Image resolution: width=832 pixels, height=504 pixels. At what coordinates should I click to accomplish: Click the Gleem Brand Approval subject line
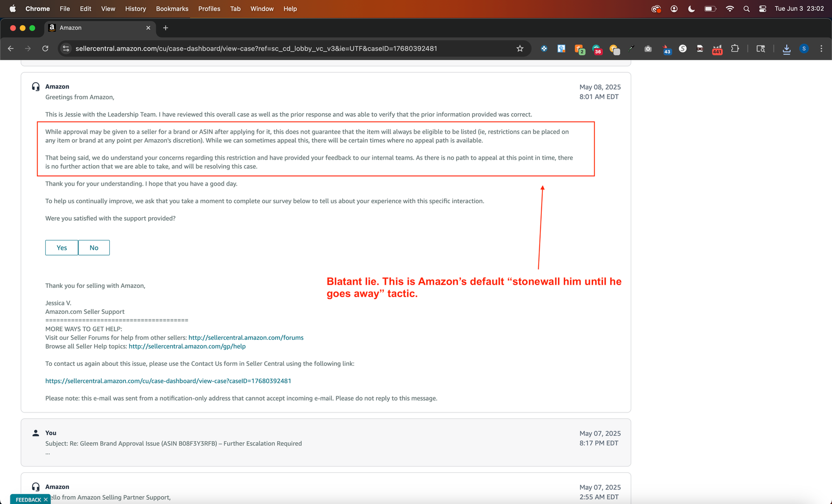[174, 444]
